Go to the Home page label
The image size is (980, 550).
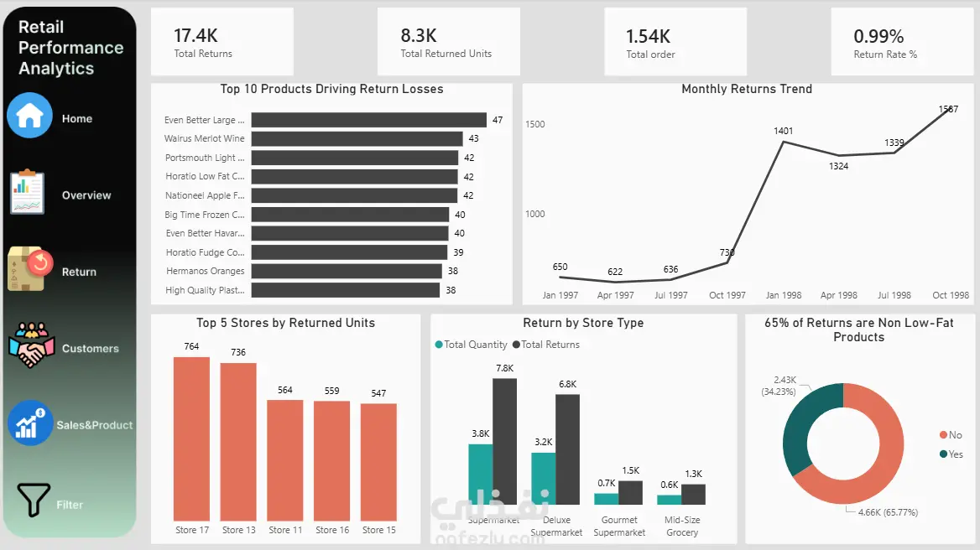[x=77, y=118]
